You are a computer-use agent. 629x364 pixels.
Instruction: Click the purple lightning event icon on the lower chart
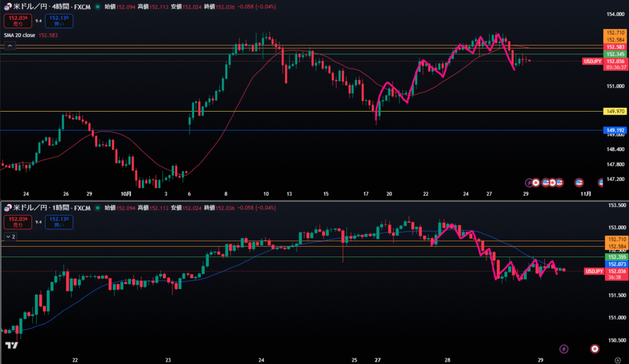[565, 349]
